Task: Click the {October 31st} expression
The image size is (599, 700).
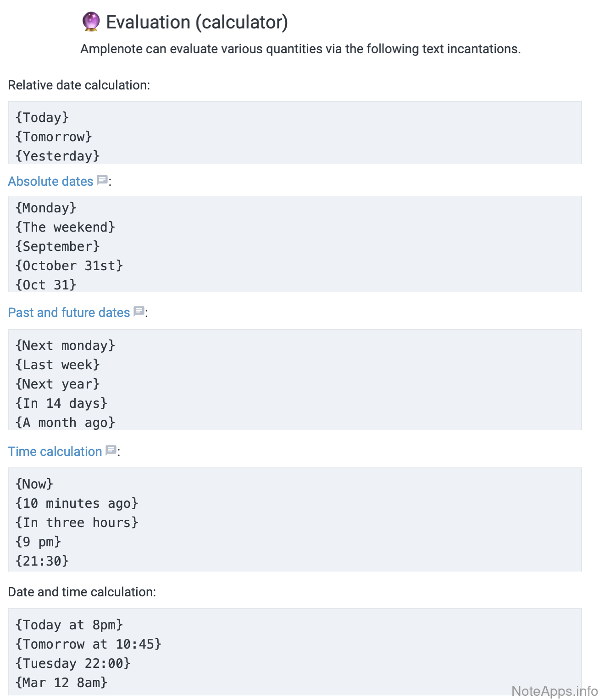Action: (x=69, y=266)
